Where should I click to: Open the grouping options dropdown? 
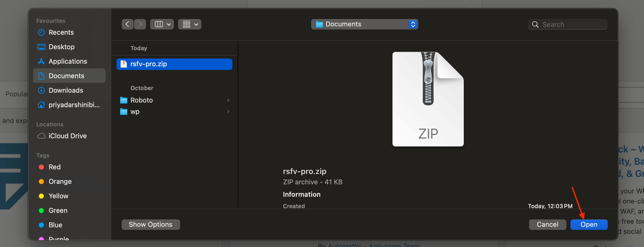pyautogui.click(x=190, y=24)
